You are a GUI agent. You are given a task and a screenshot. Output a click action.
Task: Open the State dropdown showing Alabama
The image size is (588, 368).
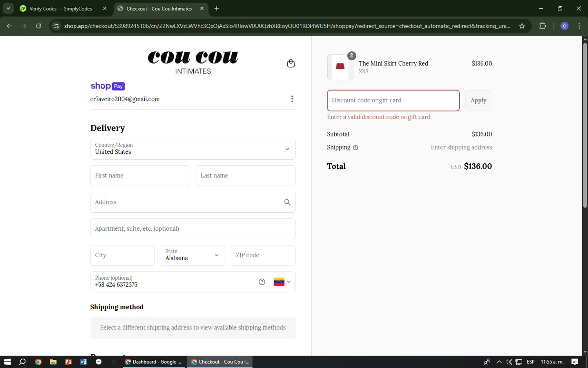pyautogui.click(x=193, y=255)
